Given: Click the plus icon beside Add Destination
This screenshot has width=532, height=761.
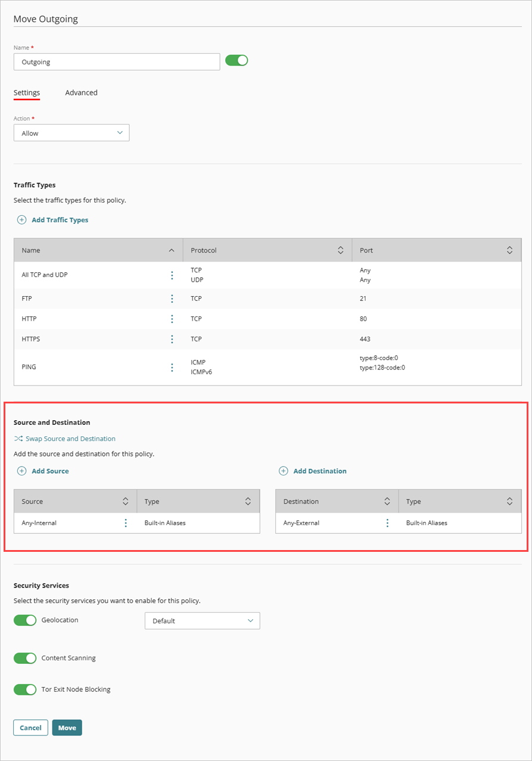Looking at the screenshot, I should point(283,471).
